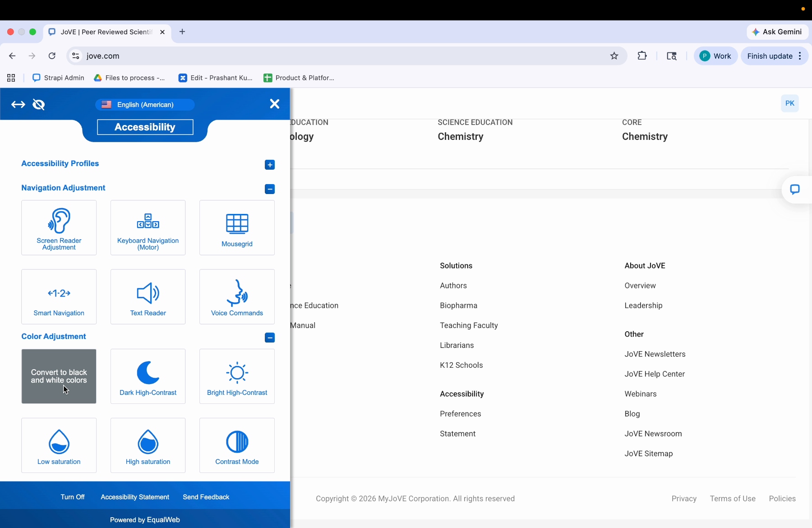Open Powered by EqualWeb link
This screenshot has height=528, width=812.
click(x=145, y=520)
